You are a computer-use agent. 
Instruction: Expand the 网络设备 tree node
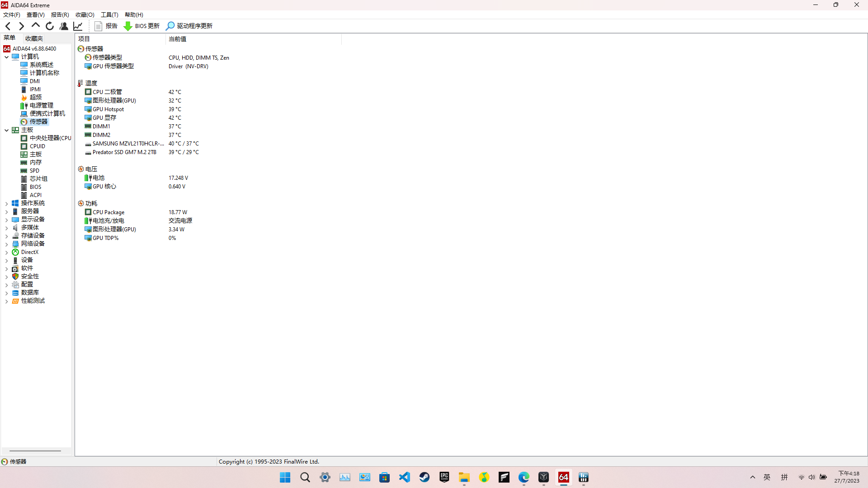[x=6, y=244]
